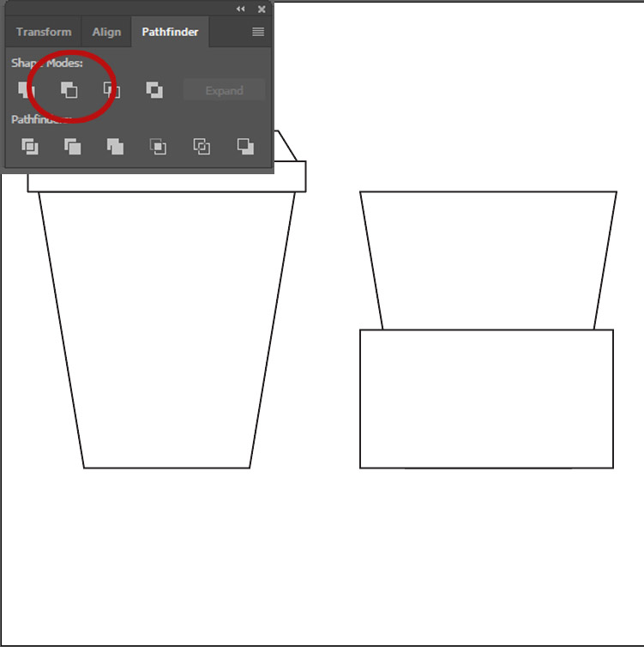Viewport: 644px width, 647px height.
Task: Open the Pathfinder panel options menu
Action: pos(258,33)
